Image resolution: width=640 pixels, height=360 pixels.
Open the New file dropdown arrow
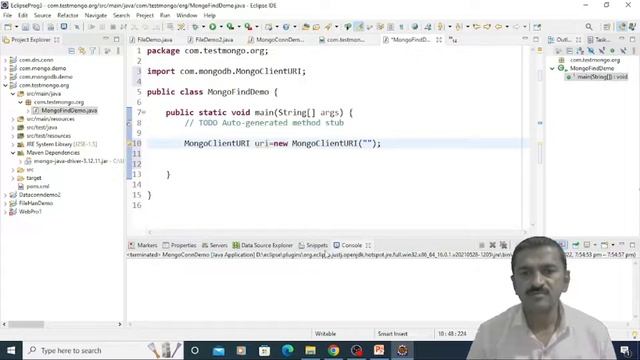[16, 27]
